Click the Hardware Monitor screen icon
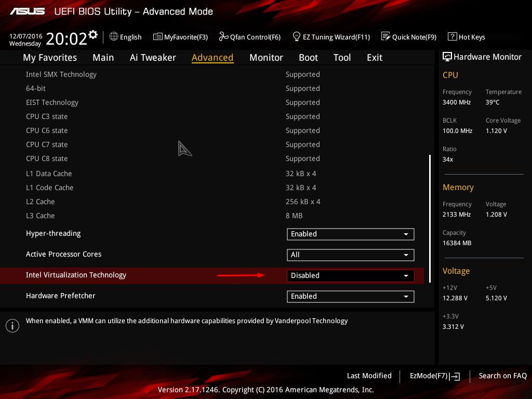Viewport: 532px width, 399px height. click(447, 57)
